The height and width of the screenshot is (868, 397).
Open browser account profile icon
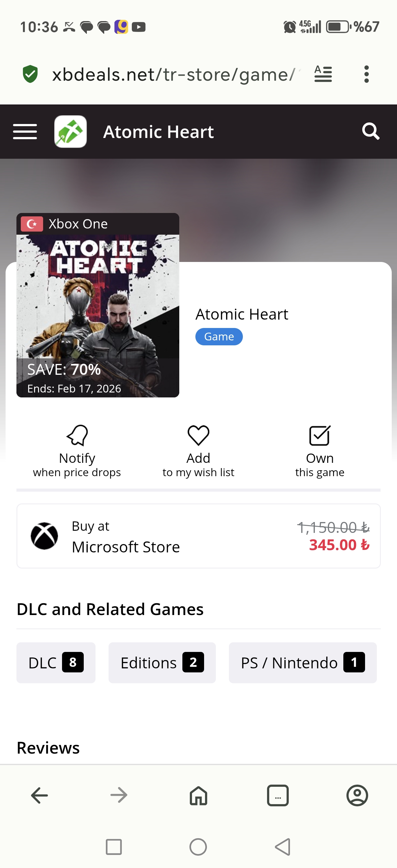357,795
